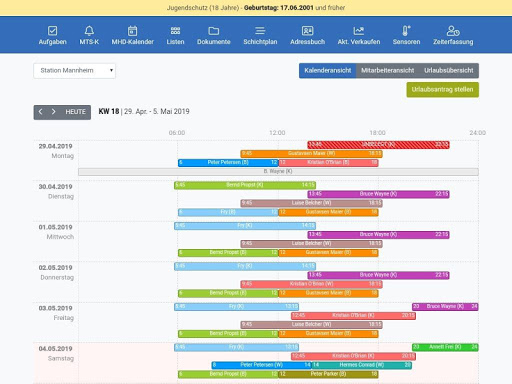Select the grey B. Wayne bar on Montag

point(278,172)
